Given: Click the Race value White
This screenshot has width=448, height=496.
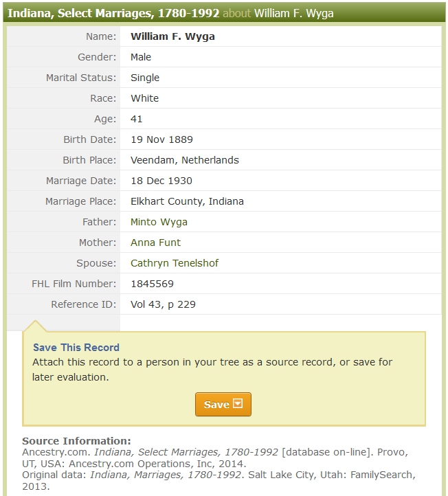Looking at the screenshot, I should click(x=144, y=98).
